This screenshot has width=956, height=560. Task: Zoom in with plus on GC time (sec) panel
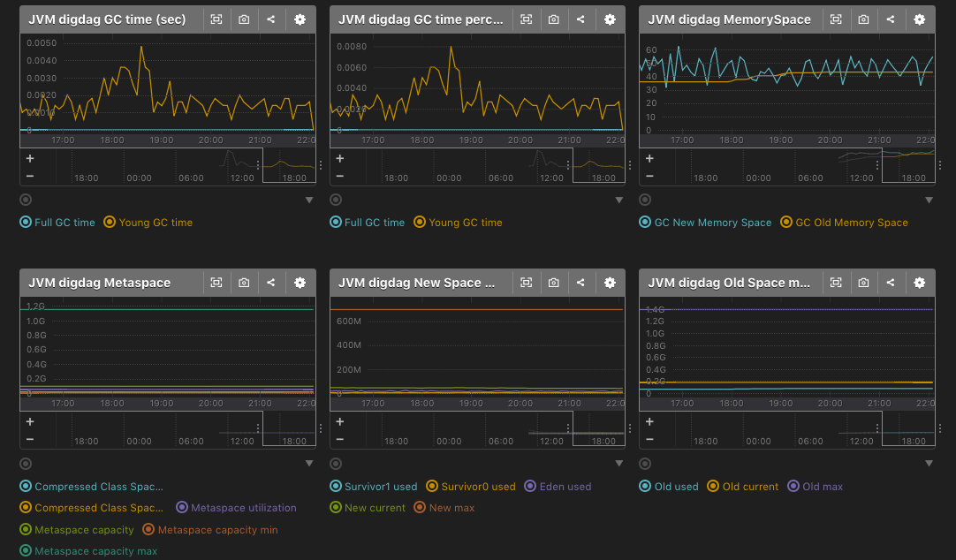[x=30, y=159]
